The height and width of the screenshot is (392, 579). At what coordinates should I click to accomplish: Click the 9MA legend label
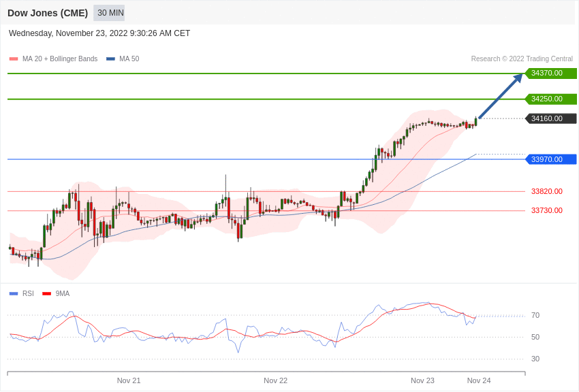click(x=63, y=293)
